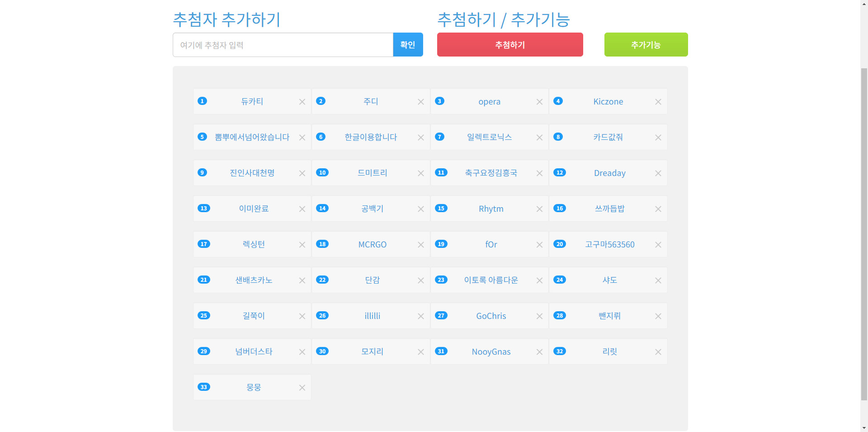Focus the 여기에 추첨자 입력 text field
This screenshot has width=868, height=432.
(283, 45)
